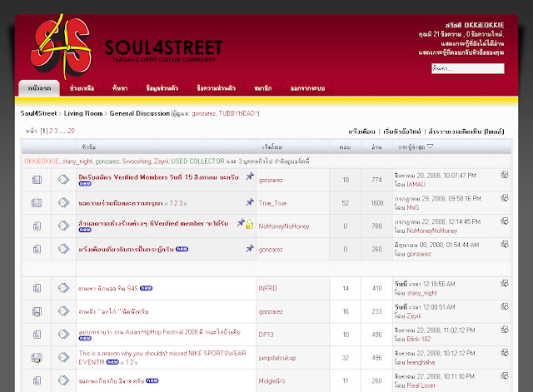This screenshot has height=392, width=533.
Task: View last poster leanghaha profile
Action: click(421, 362)
